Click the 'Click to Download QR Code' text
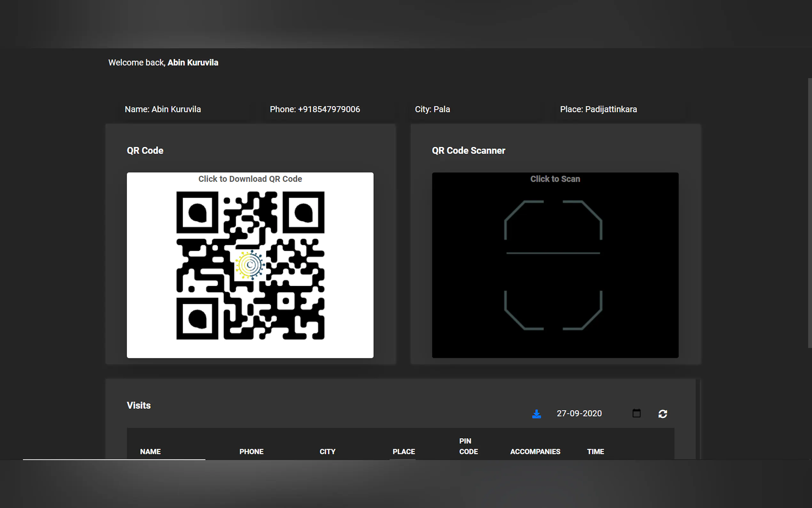This screenshot has height=508, width=812. pos(250,179)
